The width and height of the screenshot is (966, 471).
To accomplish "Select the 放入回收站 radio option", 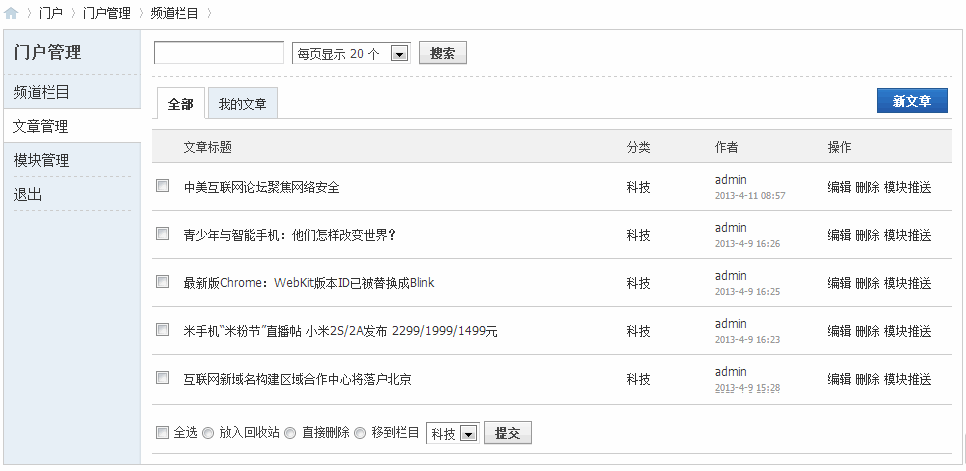I will (209, 433).
